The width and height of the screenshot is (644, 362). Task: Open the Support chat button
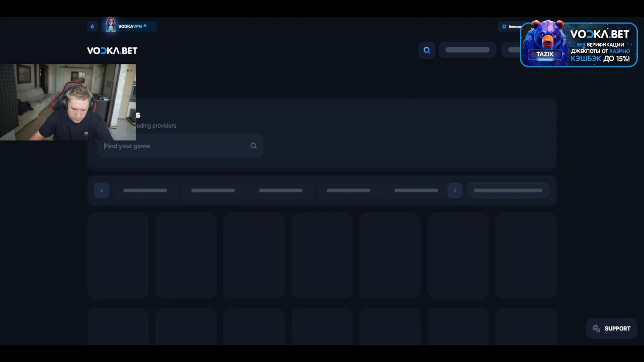click(611, 328)
